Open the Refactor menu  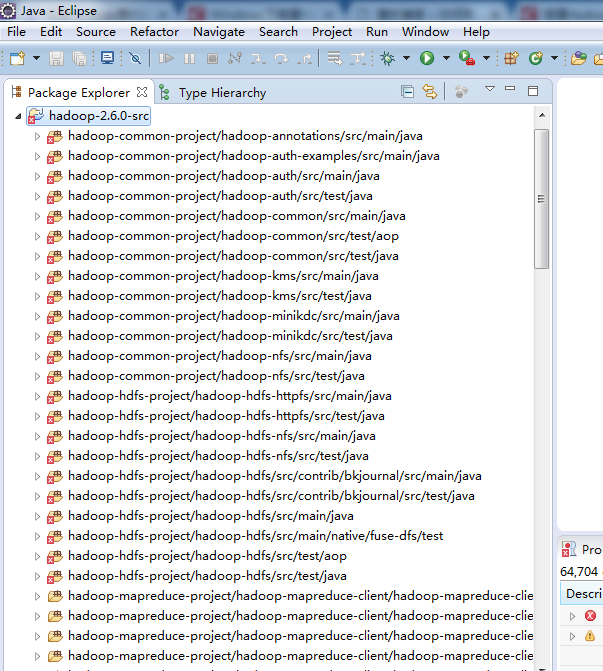154,32
